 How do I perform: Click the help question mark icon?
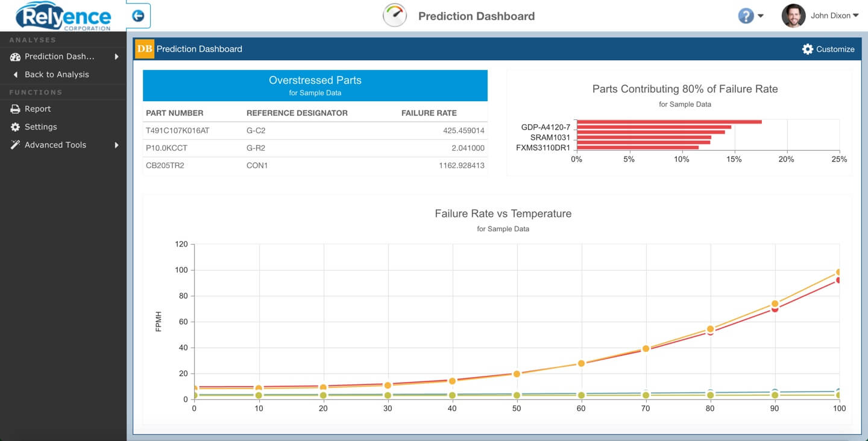pyautogui.click(x=746, y=15)
